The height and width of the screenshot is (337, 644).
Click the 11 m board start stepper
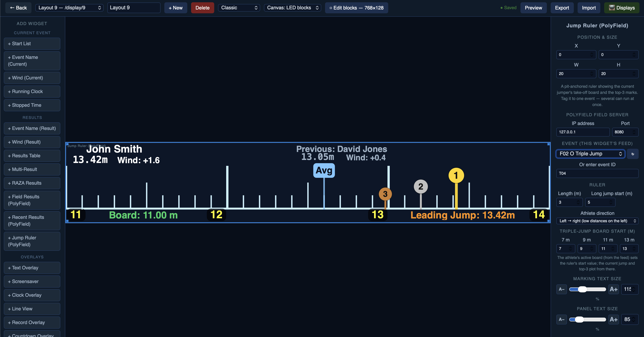608,249
